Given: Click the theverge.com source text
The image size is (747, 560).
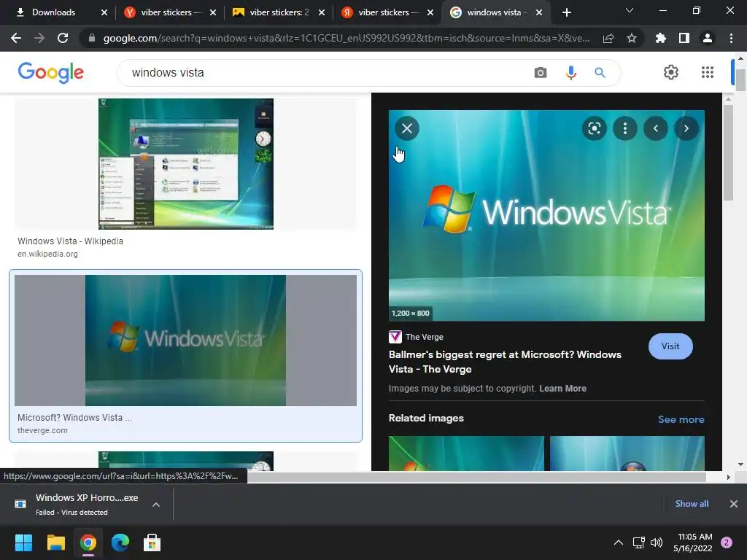Looking at the screenshot, I should tap(42, 430).
